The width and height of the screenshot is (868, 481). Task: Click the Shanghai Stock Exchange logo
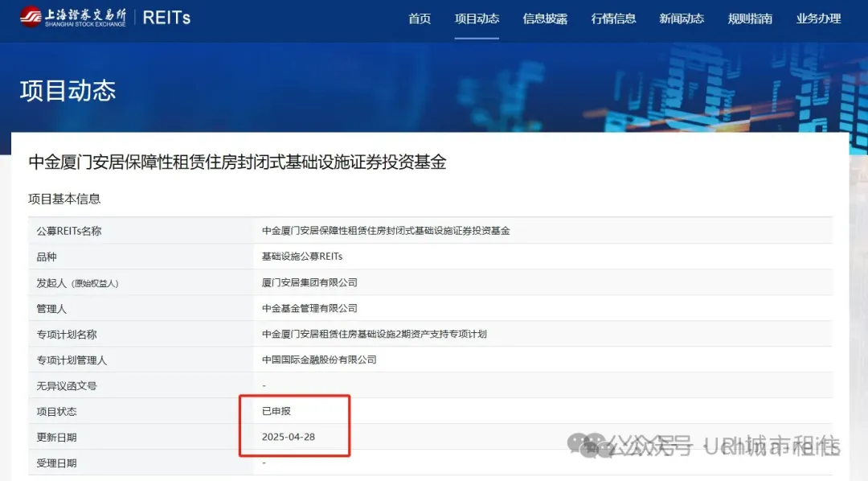72,17
